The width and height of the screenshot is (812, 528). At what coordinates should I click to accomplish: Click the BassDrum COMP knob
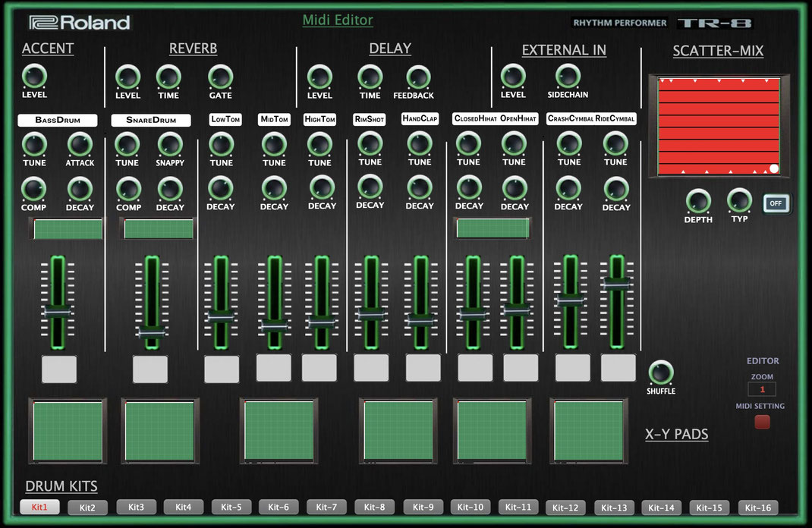coord(33,189)
